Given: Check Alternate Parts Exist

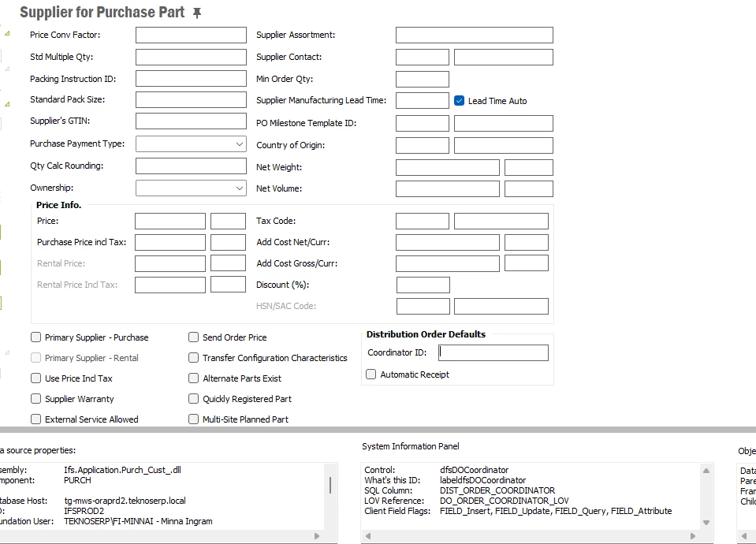Looking at the screenshot, I should tap(193, 378).
